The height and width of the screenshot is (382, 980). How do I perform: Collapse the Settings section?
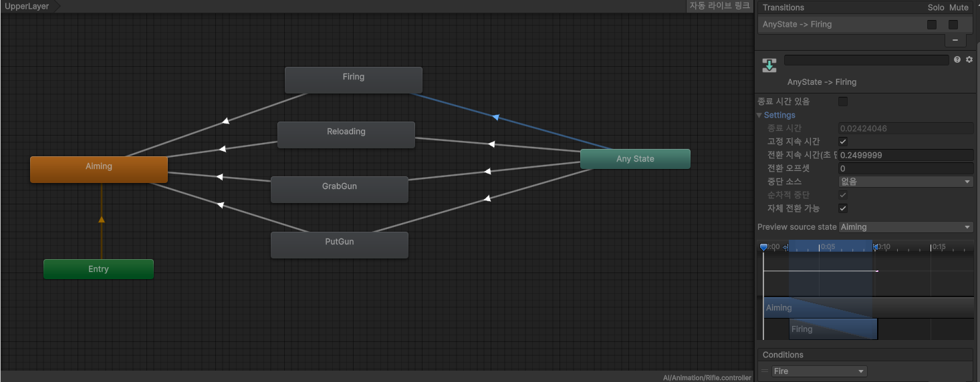click(x=759, y=116)
